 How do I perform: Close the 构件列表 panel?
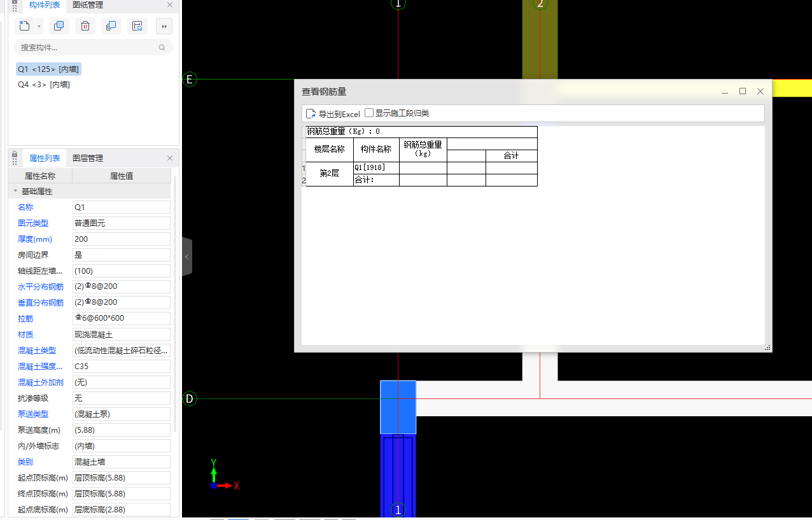click(170, 5)
